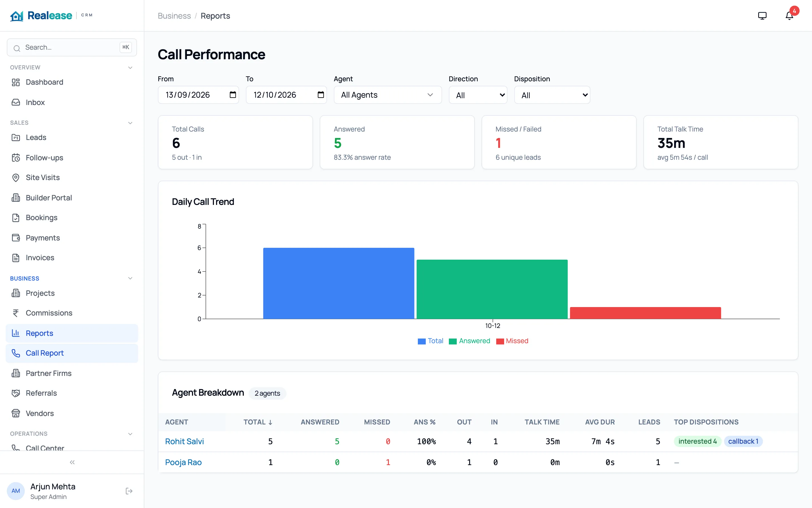Open the All Agents dropdown
Screen dimensions: 812x508
pos(388,95)
